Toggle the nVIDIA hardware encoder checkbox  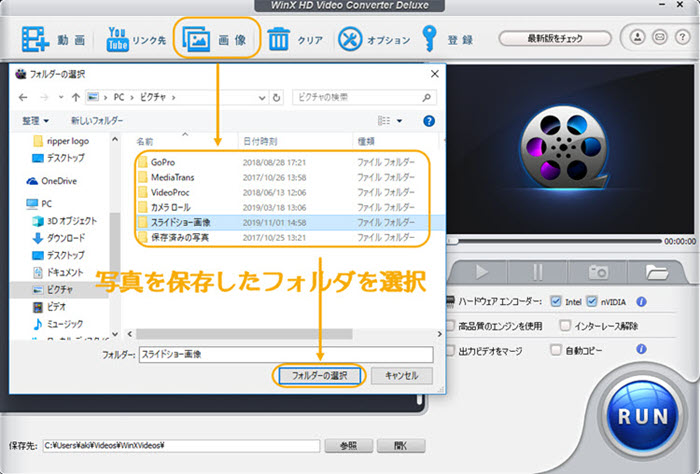(x=592, y=302)
